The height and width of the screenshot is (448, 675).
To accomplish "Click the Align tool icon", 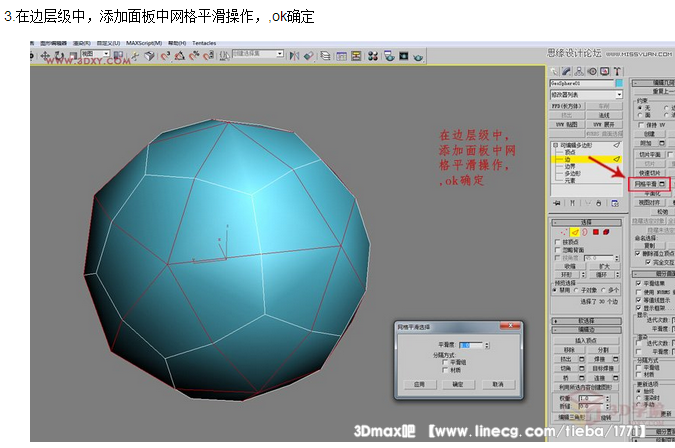I will tap(308, 56).
